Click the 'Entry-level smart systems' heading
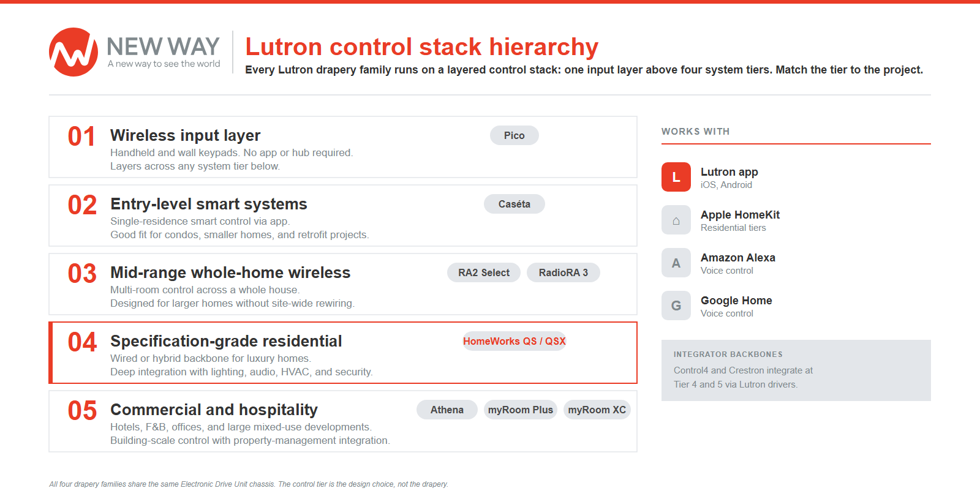Image resolution: width=980 pixels, height=499 pixels. point(209,204)
